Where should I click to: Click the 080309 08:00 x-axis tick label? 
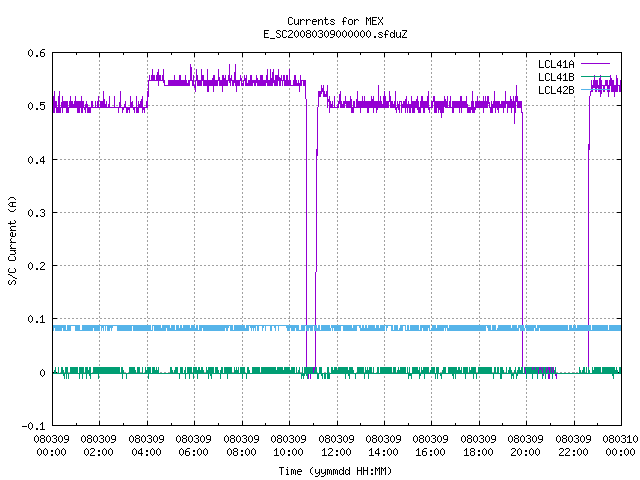[x=242, y=445]
